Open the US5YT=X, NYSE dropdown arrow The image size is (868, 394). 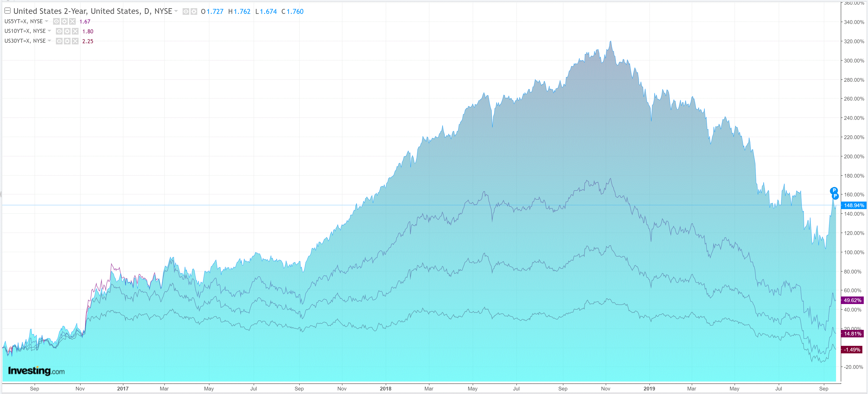tap(47, 21)
